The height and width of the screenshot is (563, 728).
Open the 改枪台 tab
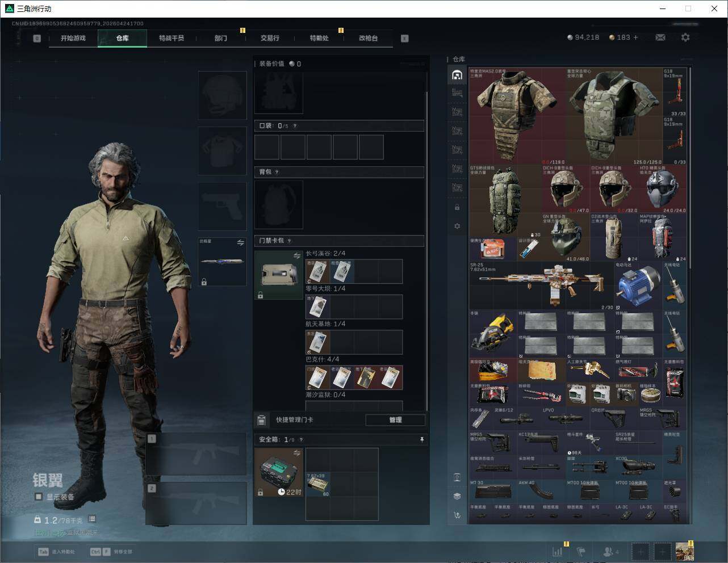(368, 38)
